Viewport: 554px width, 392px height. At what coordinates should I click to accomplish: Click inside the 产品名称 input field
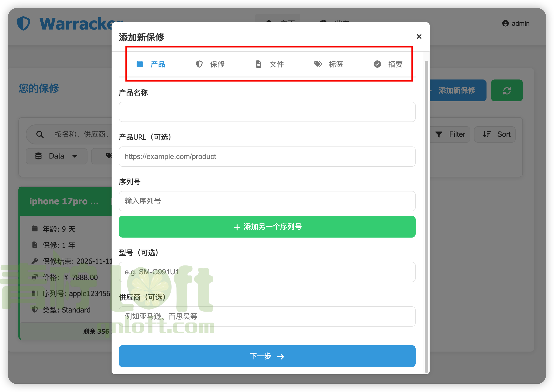click(267, 112)
